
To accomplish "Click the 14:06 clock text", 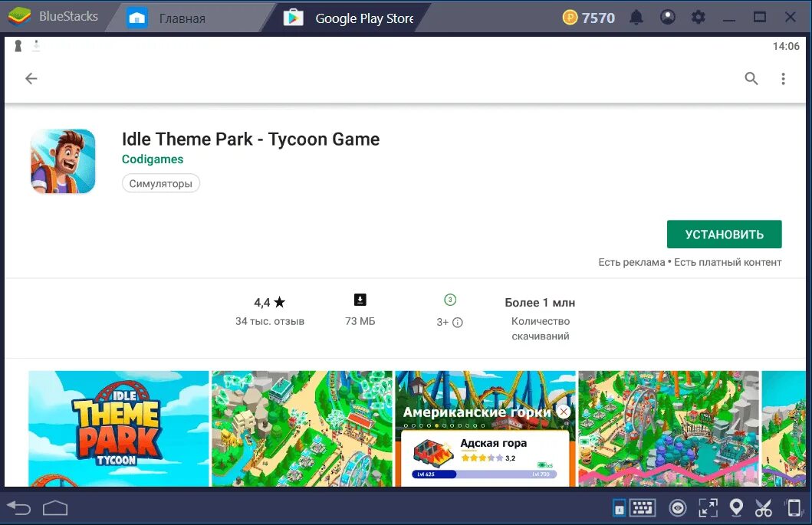I will click(x=786, y=46).
